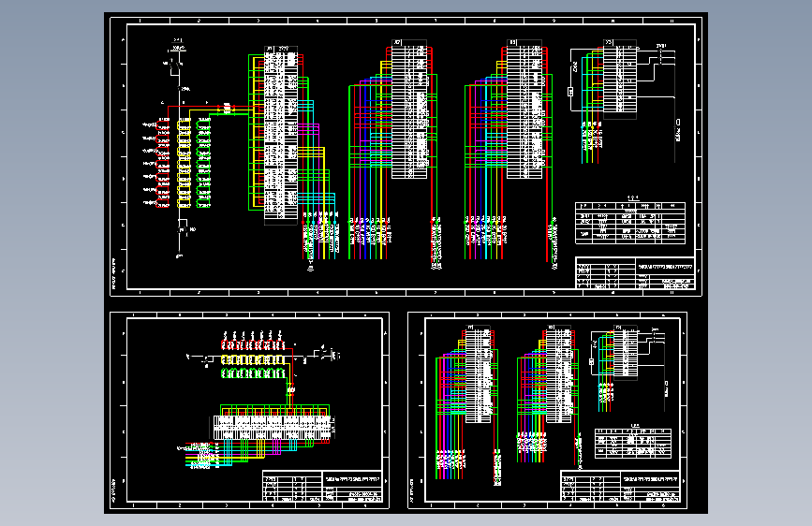Select the equipment table in the top sheet
Screen dimensions: 812x526
click(630, 223)
